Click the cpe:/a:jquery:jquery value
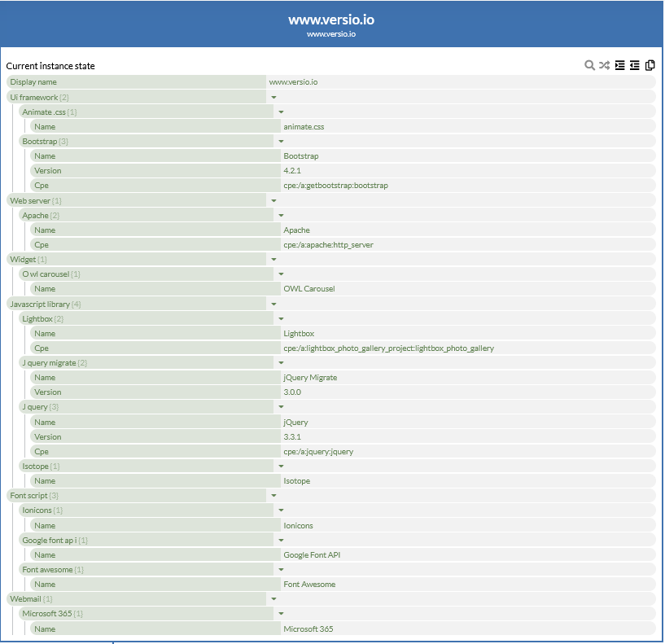Viewport: 665px width, 644px height. click(x=318, y=452)
